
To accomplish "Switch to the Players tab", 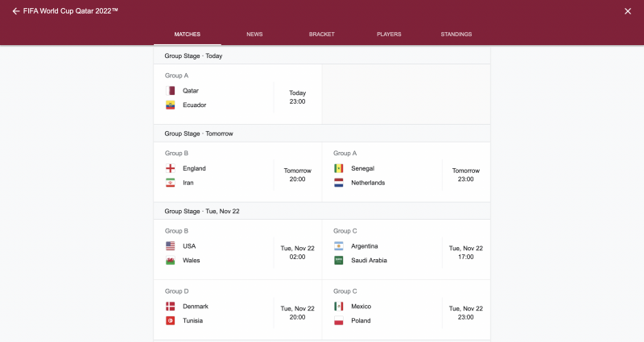I will [x=389, y=35].
